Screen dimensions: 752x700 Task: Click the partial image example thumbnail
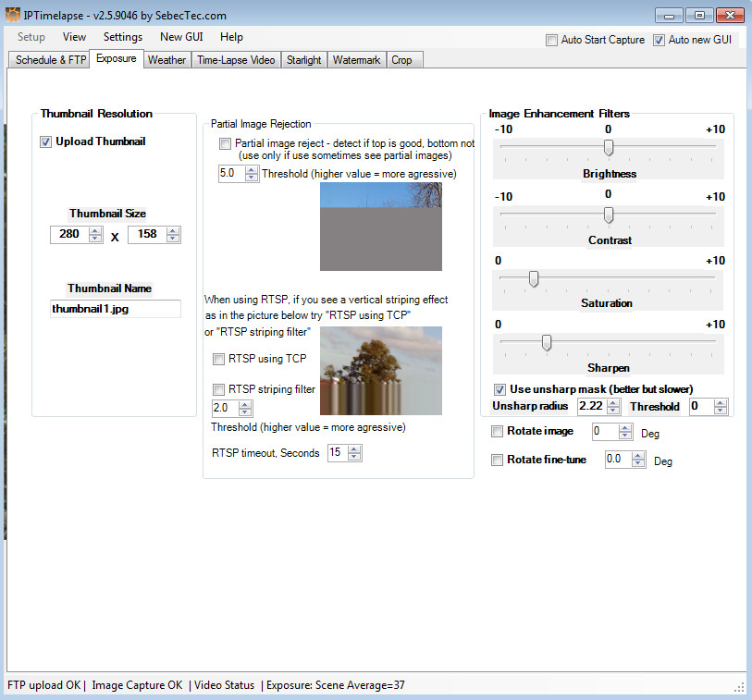point(381,227)
